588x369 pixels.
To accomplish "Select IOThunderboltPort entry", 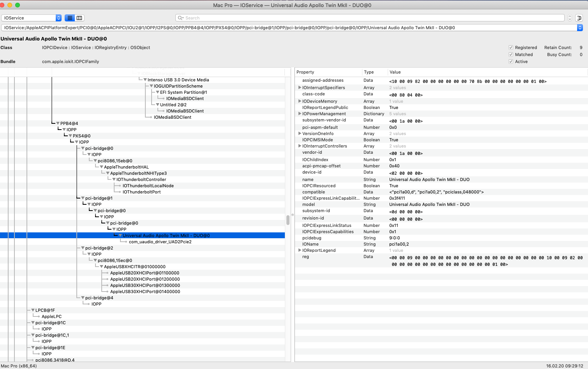I will (141, 192).
